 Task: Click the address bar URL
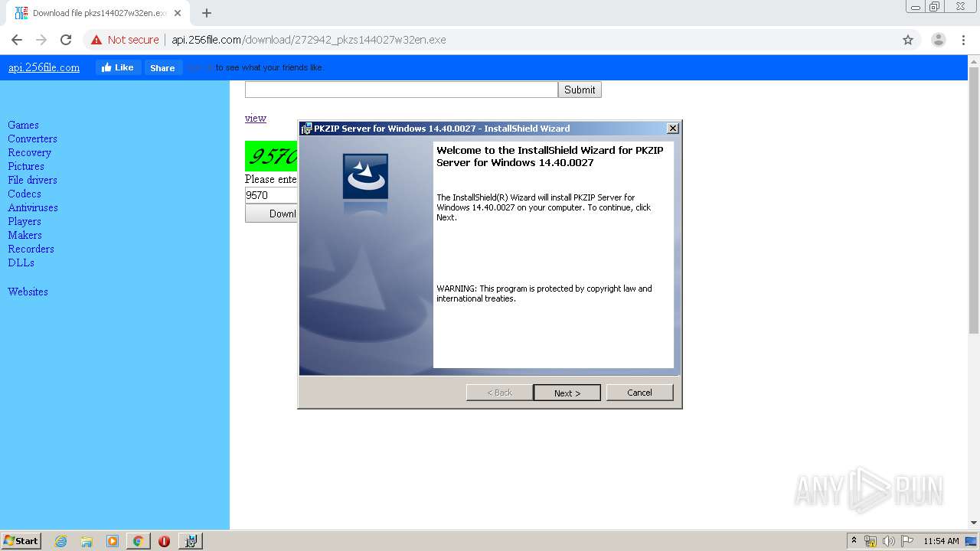coord(309,40)
